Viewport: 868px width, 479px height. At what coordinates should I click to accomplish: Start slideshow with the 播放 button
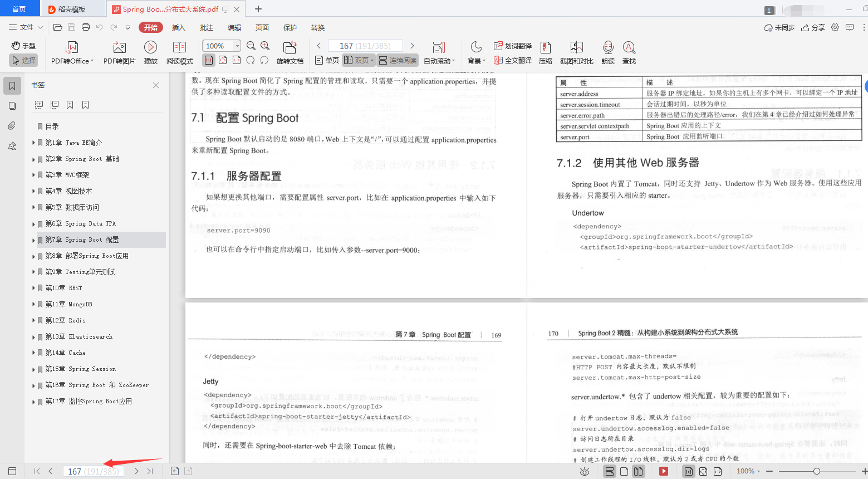point(150,53)
